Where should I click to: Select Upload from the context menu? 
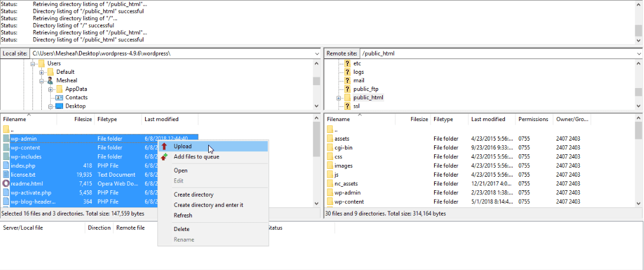click(x=213, y=146)
